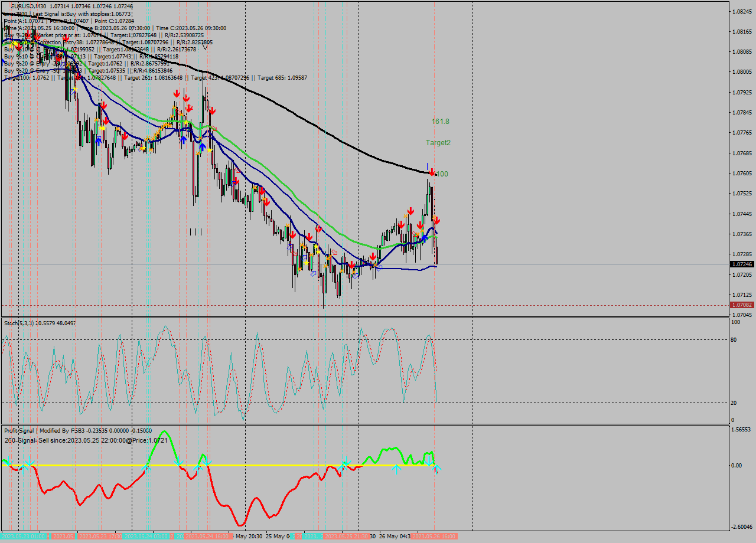Click the red 1.07082 stoploss price tag
This screenshot has width=756, height=543.
click(742, 305)
